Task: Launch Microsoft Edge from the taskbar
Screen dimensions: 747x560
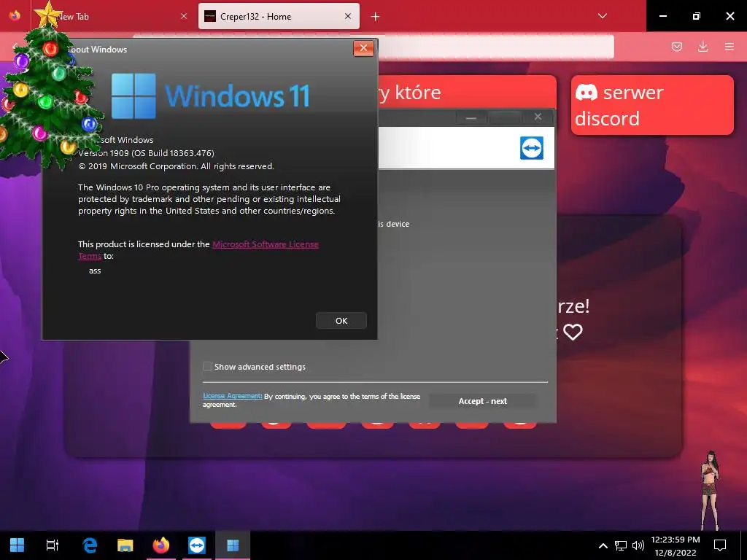Action: tap(90, 545)
